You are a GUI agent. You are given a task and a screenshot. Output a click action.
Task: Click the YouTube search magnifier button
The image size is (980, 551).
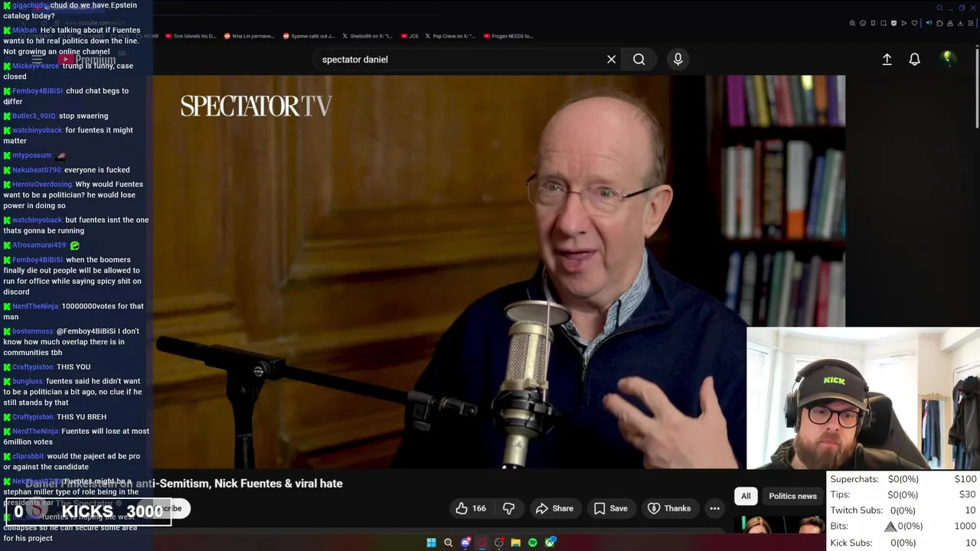(639, 59)
